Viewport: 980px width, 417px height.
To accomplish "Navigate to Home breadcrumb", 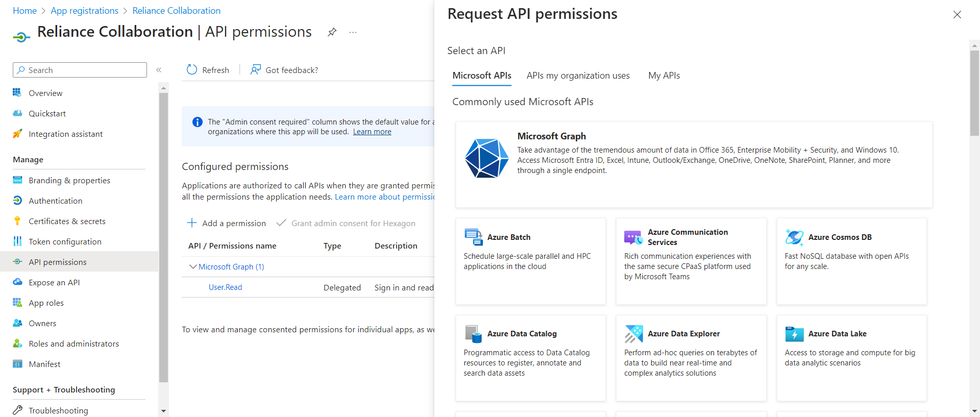I will point(24,11).
